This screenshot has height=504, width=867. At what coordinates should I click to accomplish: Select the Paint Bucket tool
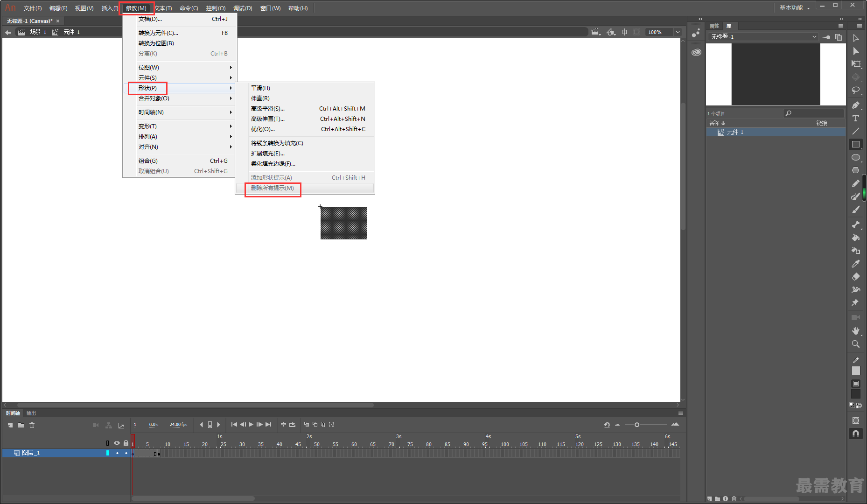click(x=856, y=238)
